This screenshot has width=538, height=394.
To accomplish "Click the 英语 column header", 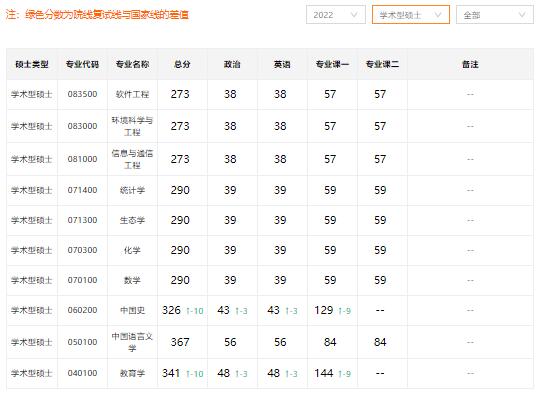I will coord(282,64).
